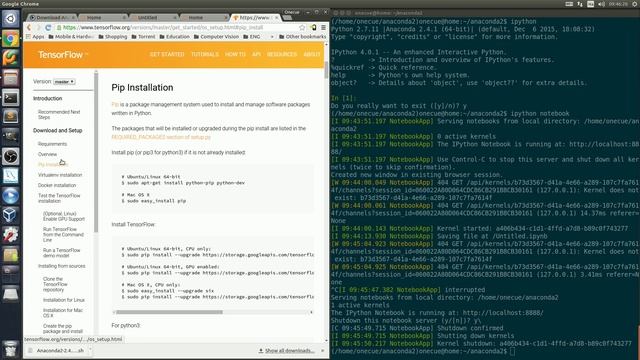
Task: Open the Mobile & Hardware bookmarks folder
Action: pyautogui.click(x=71, y=37)
